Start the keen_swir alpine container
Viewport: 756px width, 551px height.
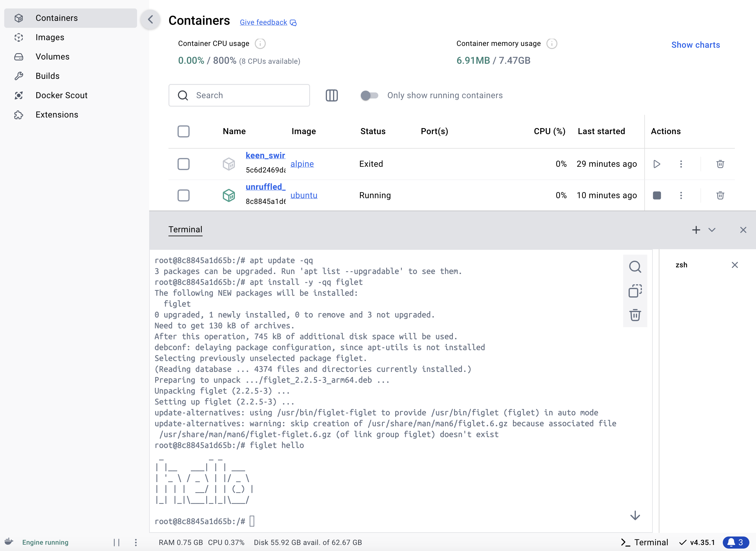point(657,164)
